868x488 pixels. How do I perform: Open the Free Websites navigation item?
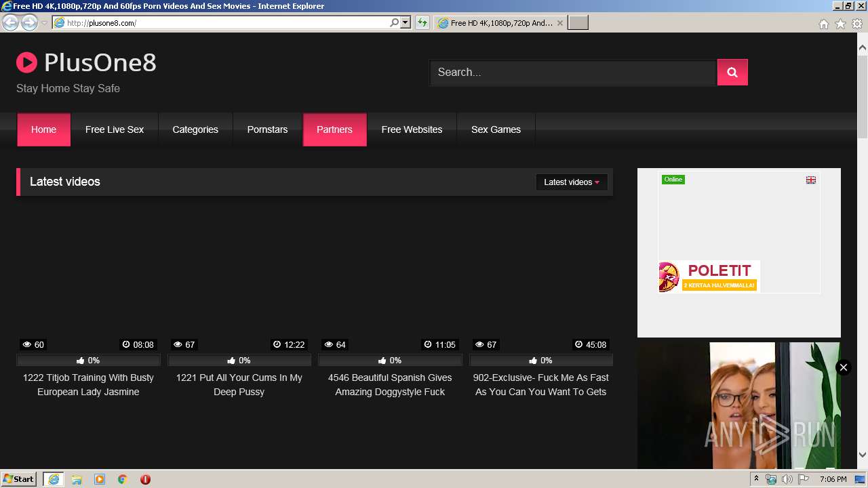tap(412, 129)
